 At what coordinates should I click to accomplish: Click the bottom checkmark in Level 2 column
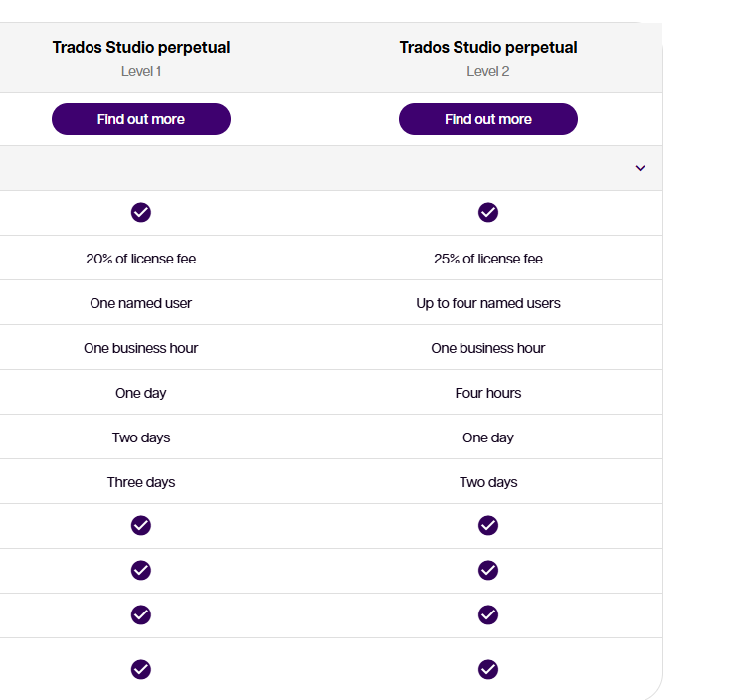488,669
